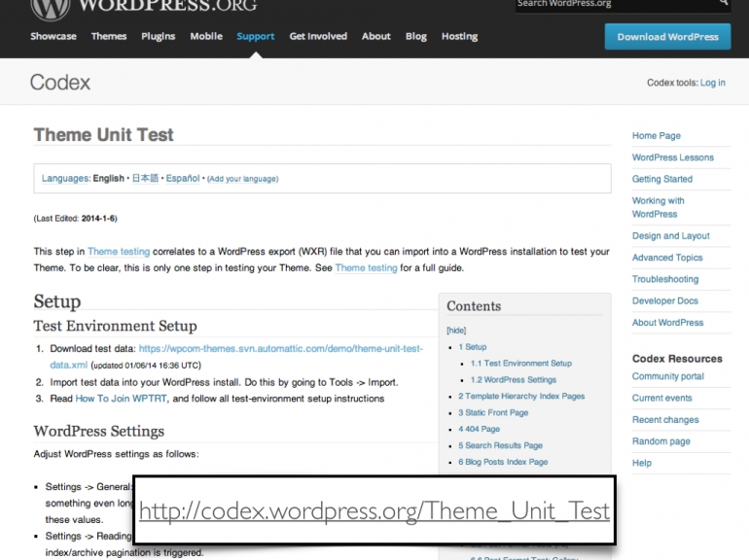Jump to 1.2 WordPress Settings
The height and width of the screenshot is (560, 749).
(514, 380)
